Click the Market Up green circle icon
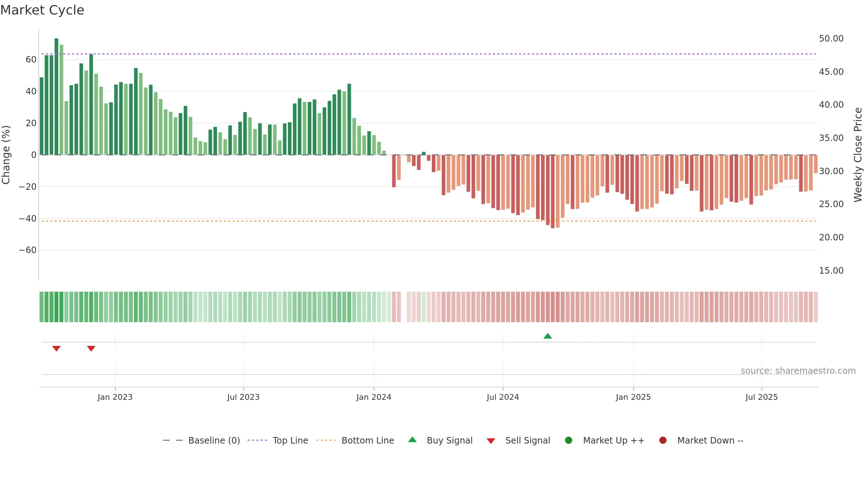868x488 pixels. pyautogui.click(x=569, y=440)
